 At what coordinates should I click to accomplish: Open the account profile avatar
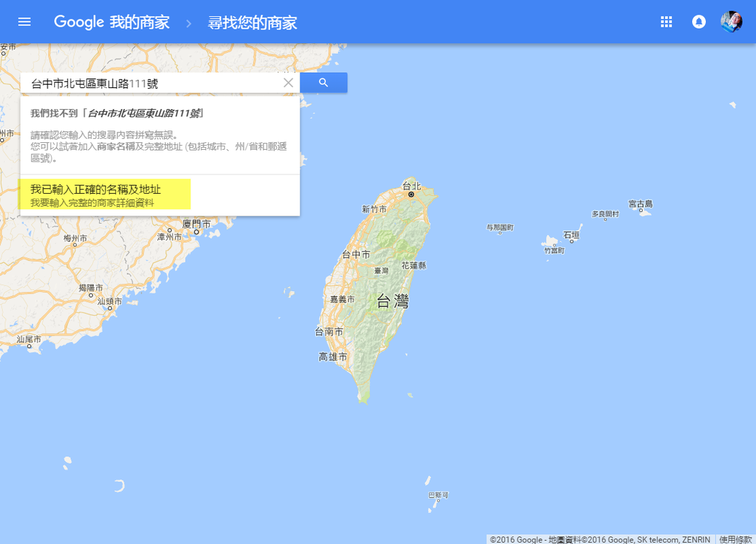click(731, 22)
